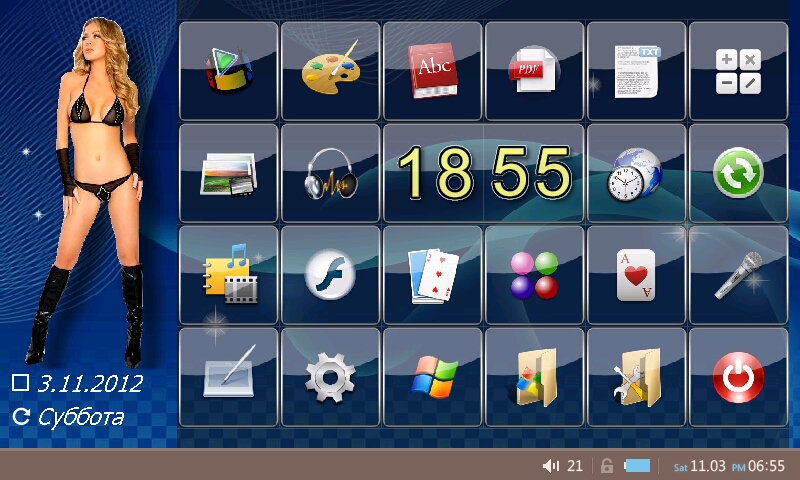Open the headphones music player
The image size is (800, 480).
coord(331,173)
